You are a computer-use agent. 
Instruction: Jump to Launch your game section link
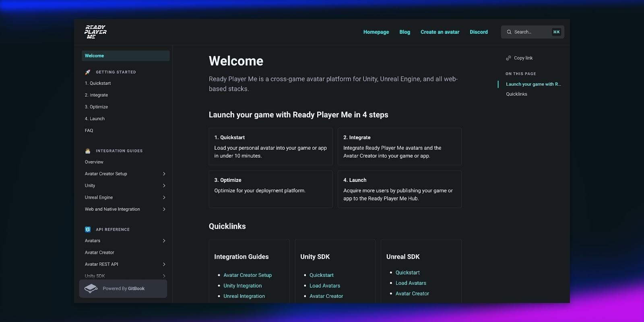click(x=533, y=84)
